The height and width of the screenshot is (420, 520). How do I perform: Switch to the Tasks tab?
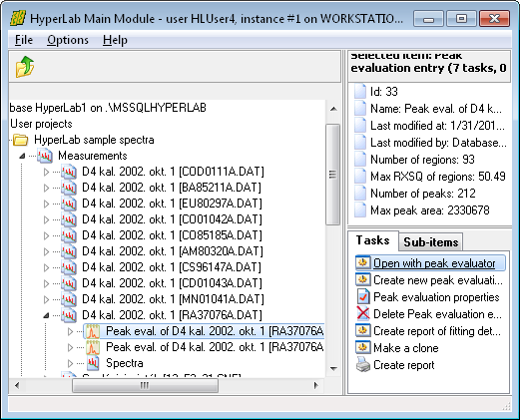pos(373,240)
